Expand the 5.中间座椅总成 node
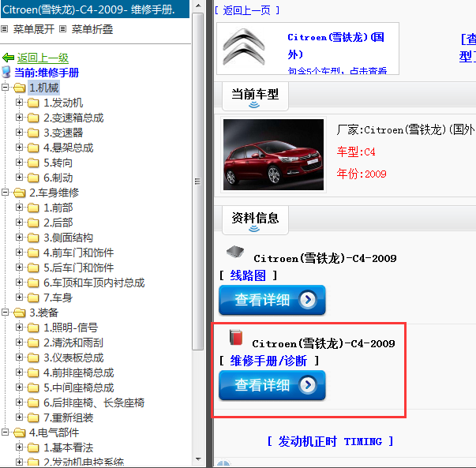The width and height of the screenshot is (476, 468). coord(19,387)
